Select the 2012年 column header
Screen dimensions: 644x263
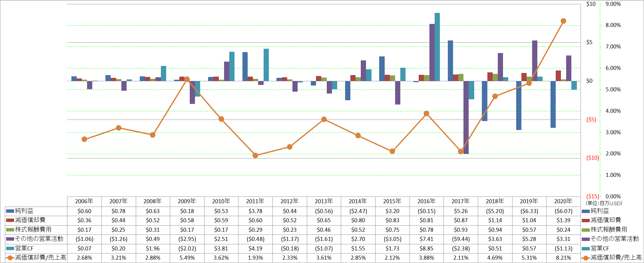[x=290, y=201]
